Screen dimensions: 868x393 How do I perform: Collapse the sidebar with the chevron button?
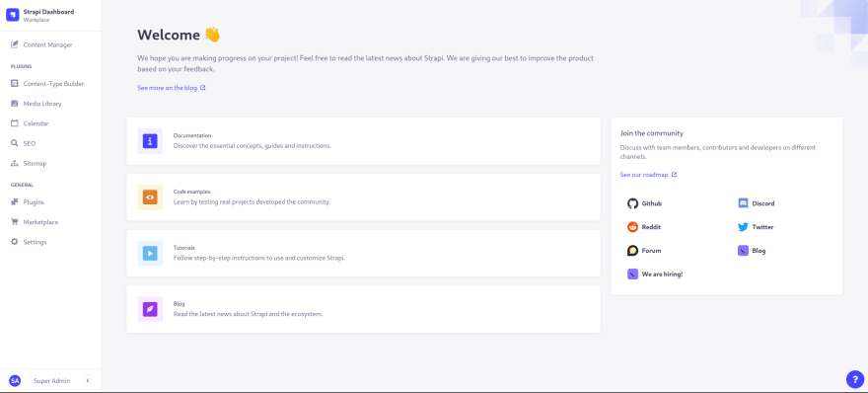pos(88,381)
